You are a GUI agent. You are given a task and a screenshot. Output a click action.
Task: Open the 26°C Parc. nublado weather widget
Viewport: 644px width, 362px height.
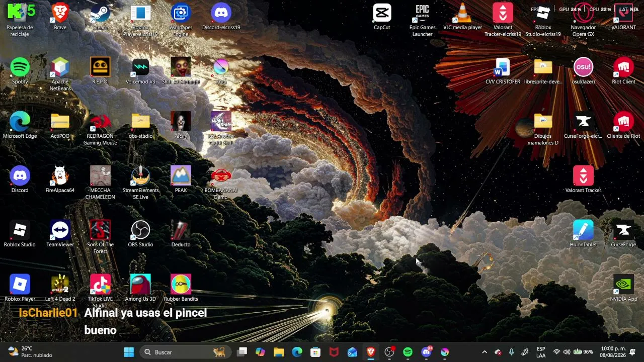pos(31,352)
